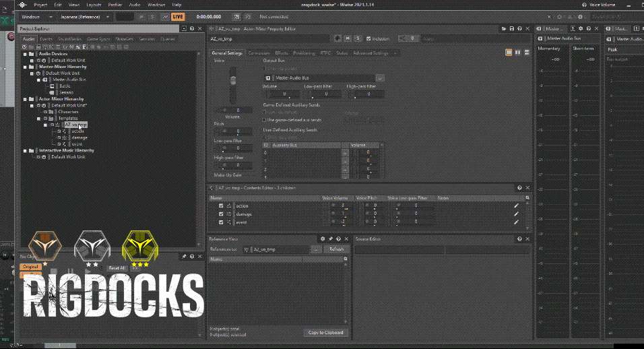Select the Battle bus in the tree
The image size is (644, 349).
click(65, 86)
